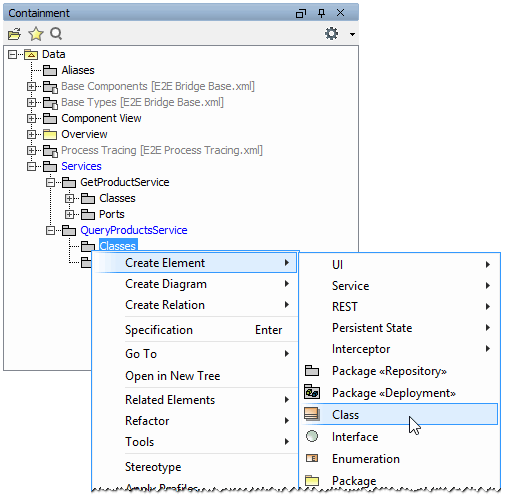The height and width of the screenshot is (501, 505).
Task: Click the Class element icon in submenu
Action: pyautogui.click(x=312, y=414)
